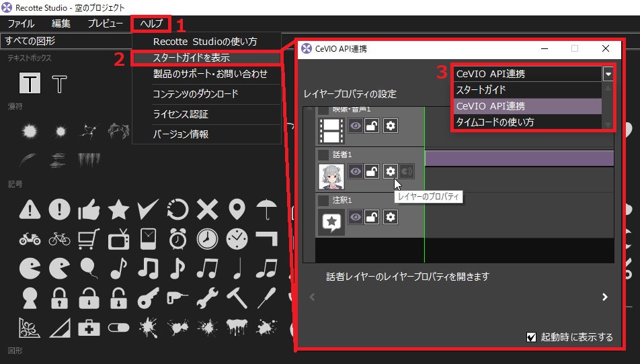
Task: Open properties gear of 注釈1 layer
Action: click(390, 218)
